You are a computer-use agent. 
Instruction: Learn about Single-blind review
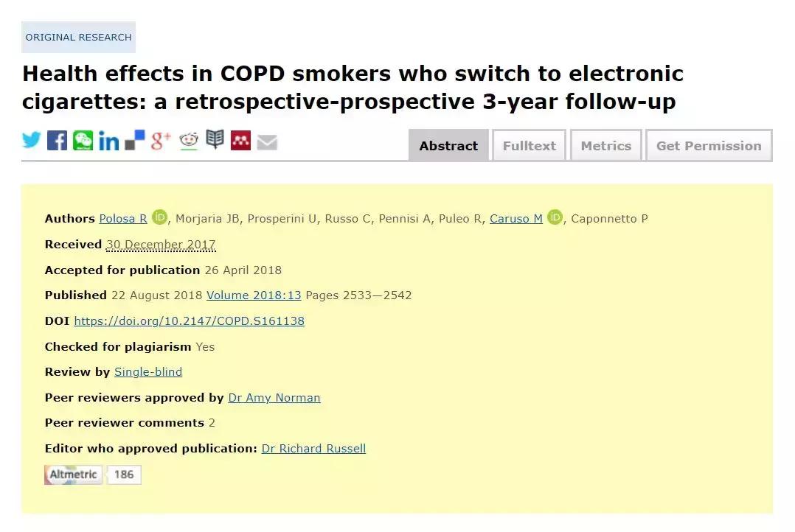click(x=147, y=371)
